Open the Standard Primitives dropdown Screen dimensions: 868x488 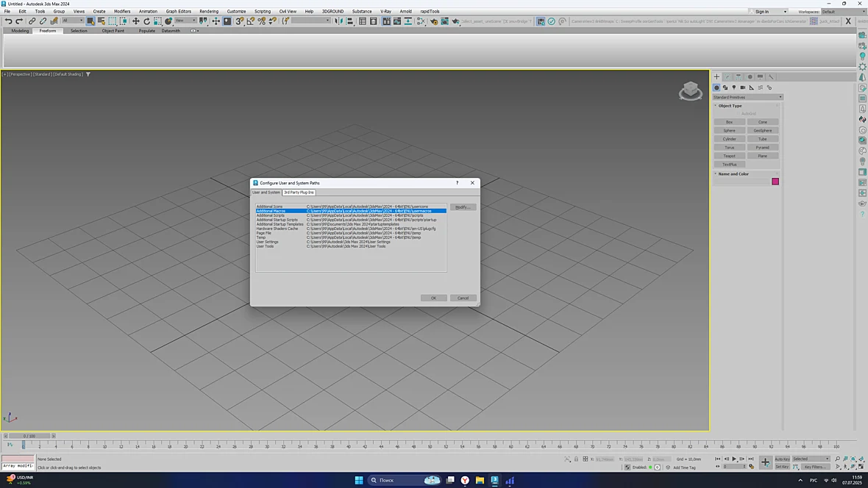coord(747,97)
